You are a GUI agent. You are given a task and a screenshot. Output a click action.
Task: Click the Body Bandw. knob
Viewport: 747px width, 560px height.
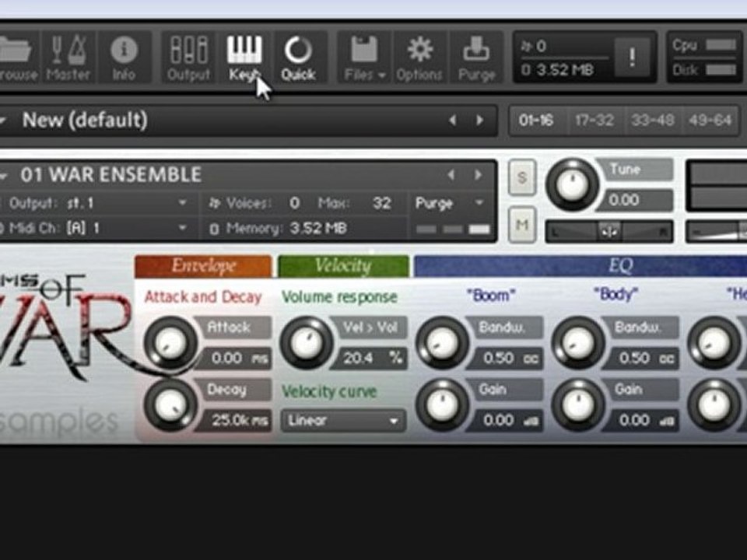(578, 343)
